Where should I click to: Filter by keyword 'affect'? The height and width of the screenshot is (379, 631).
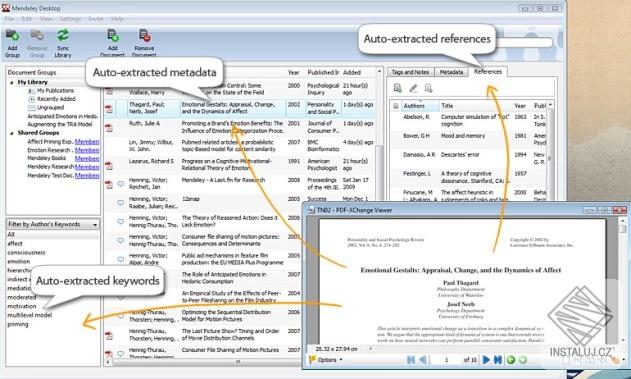coord(15,243)
